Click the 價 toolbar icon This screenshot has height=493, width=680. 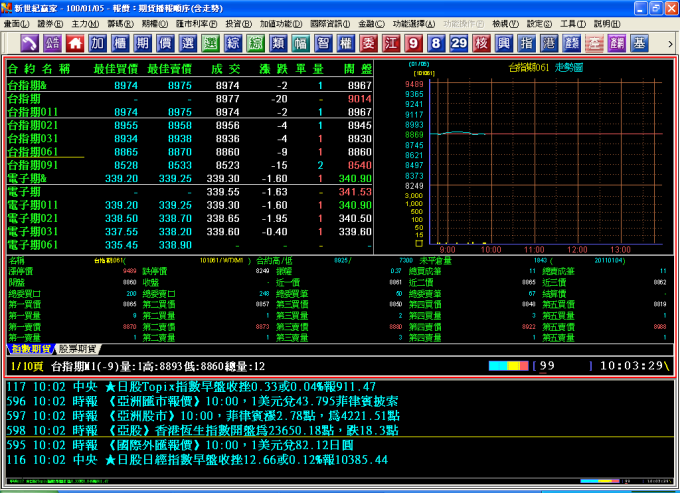click(x=165, y=43)
